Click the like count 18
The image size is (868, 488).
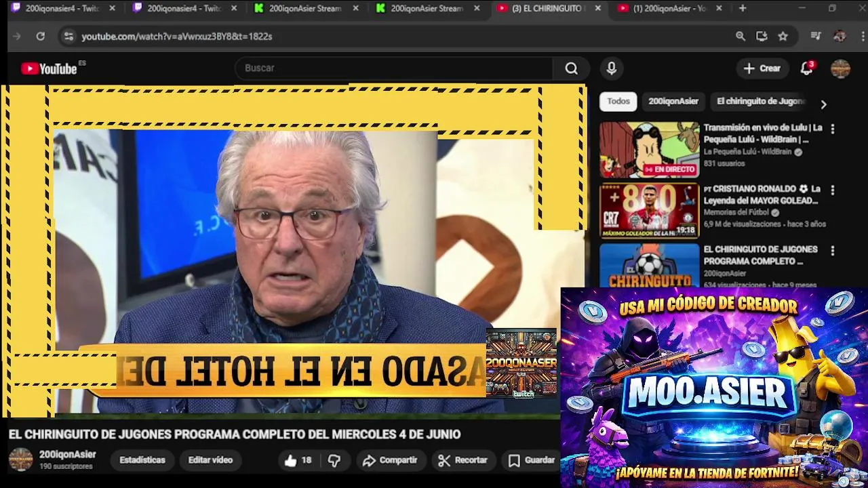click(307, 460)
